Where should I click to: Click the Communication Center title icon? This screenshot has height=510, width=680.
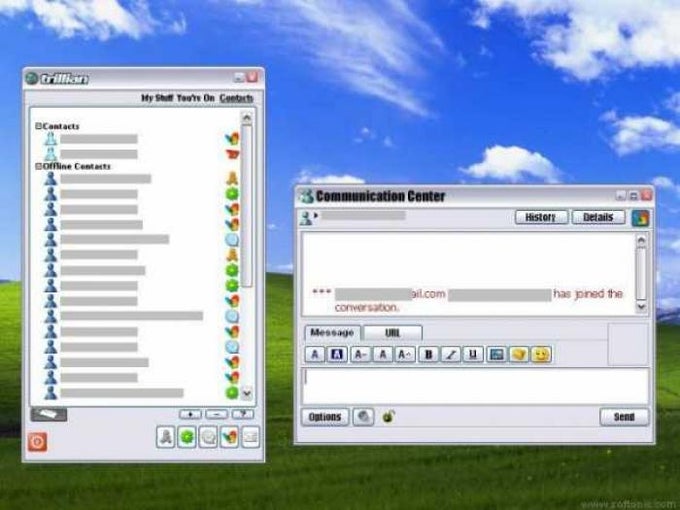(307, 196)
